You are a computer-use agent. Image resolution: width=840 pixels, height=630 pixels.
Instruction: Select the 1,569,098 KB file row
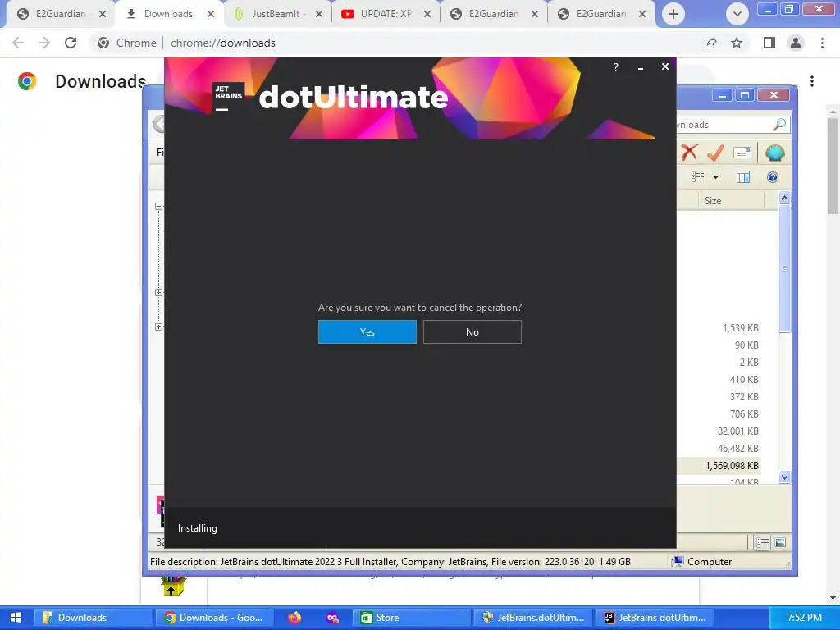click(719, 466)
